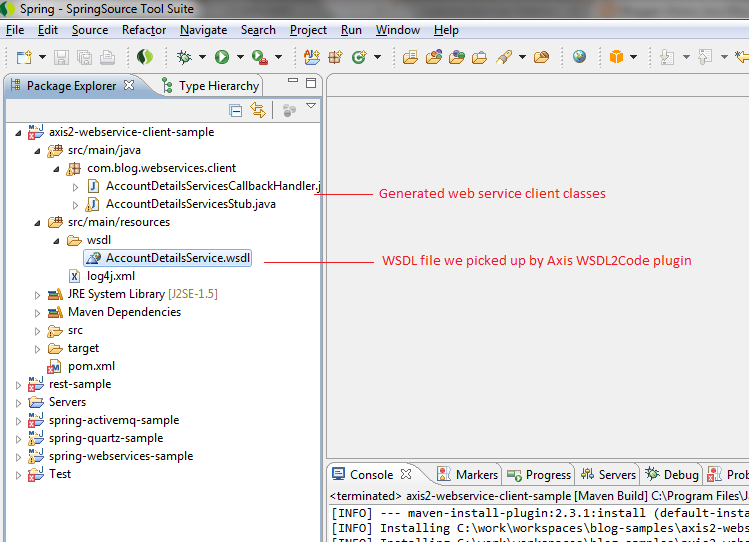Launch Debug with the bug icon
The height and width of the screenshot is (542, 749).
tap(184, 57)
